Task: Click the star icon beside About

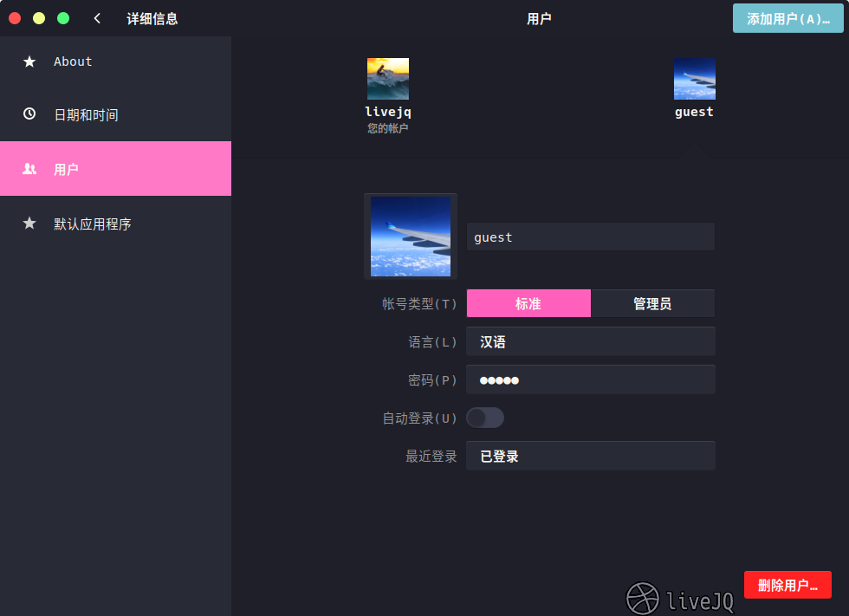Action: tap(29, 62)
